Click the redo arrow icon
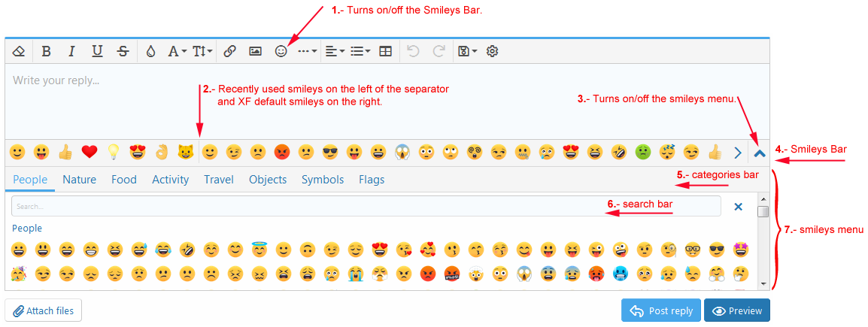The height and width of the screenshot is (327, 868). (x=439, y=51)
